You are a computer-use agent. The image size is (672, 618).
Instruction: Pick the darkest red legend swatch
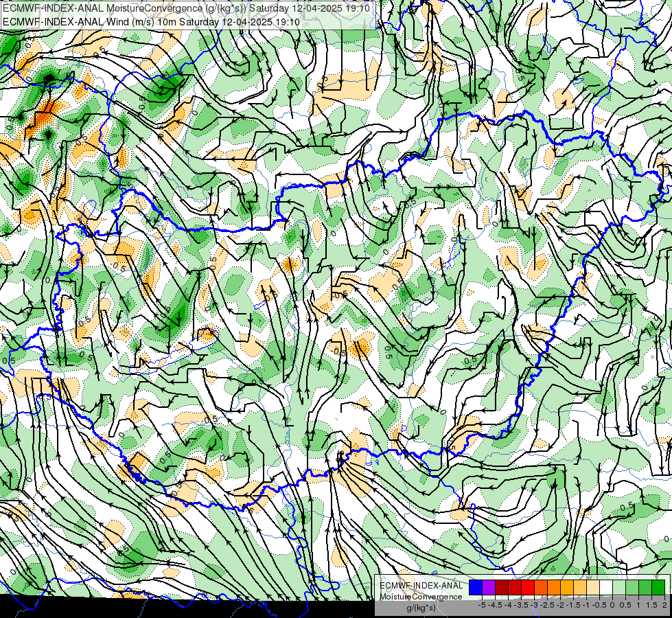(502, 588)
